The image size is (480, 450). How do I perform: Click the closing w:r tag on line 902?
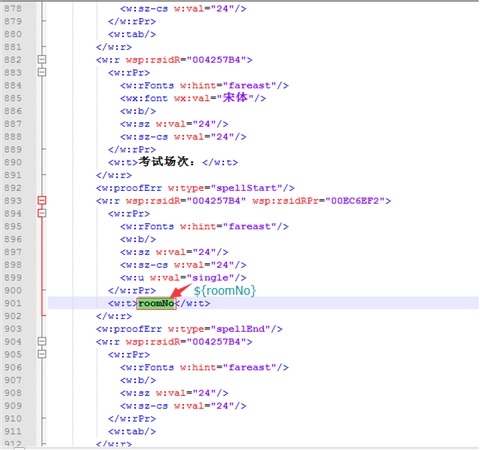tap(114, 316)
